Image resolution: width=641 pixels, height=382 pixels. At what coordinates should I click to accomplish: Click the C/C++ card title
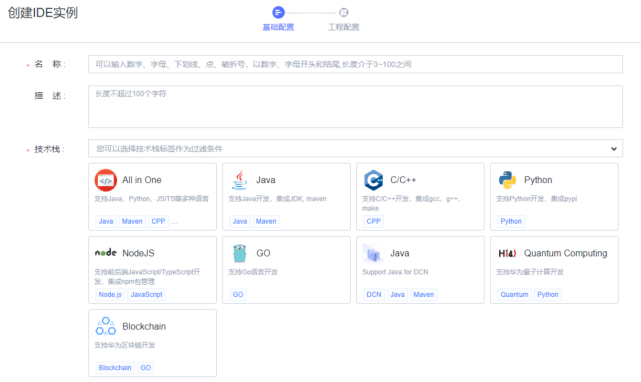(403, 180)
